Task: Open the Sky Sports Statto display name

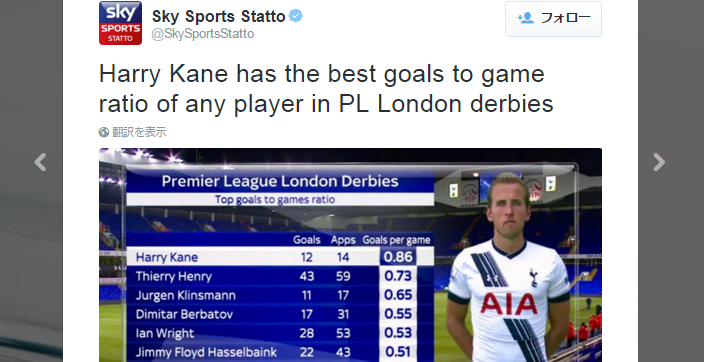Action: tap(219, 17)
